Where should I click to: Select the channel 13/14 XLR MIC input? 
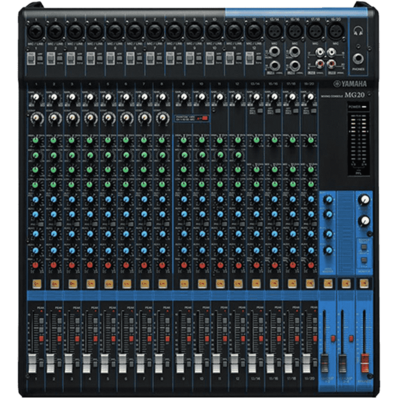pyautogui.click(x=275, y=31)
